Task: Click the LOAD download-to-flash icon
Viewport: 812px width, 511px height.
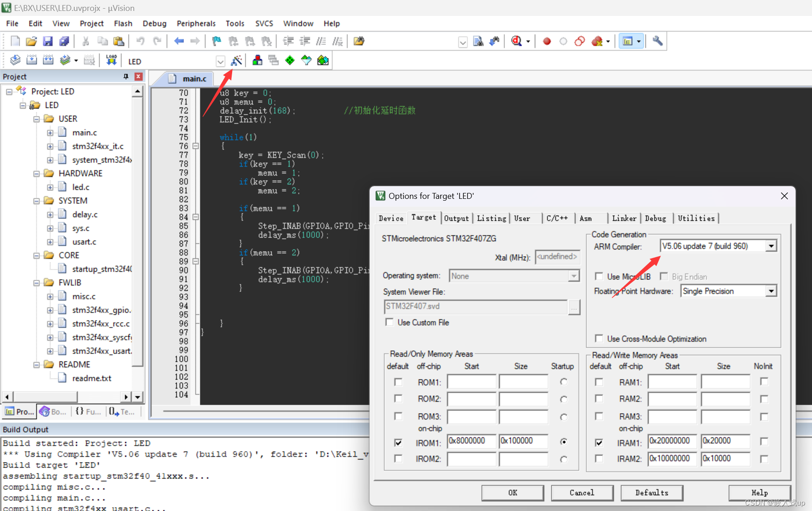Action: coord(111,60)
